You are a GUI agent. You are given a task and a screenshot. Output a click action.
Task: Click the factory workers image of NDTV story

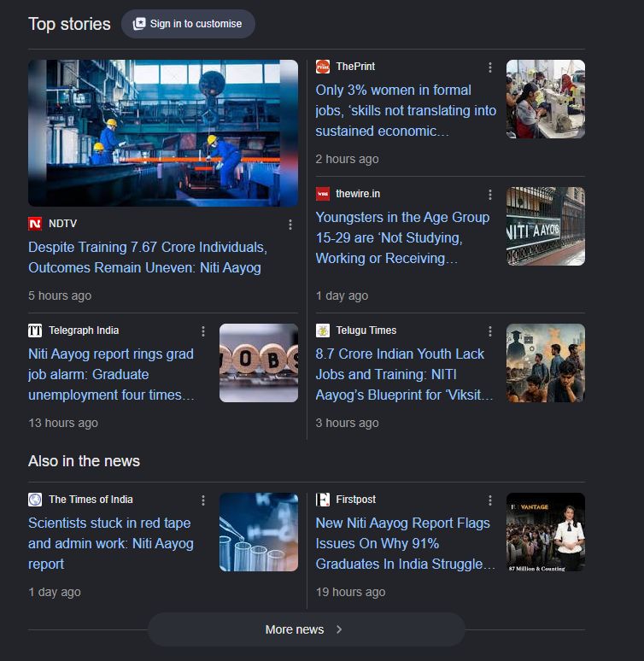[x=163, y=133]
